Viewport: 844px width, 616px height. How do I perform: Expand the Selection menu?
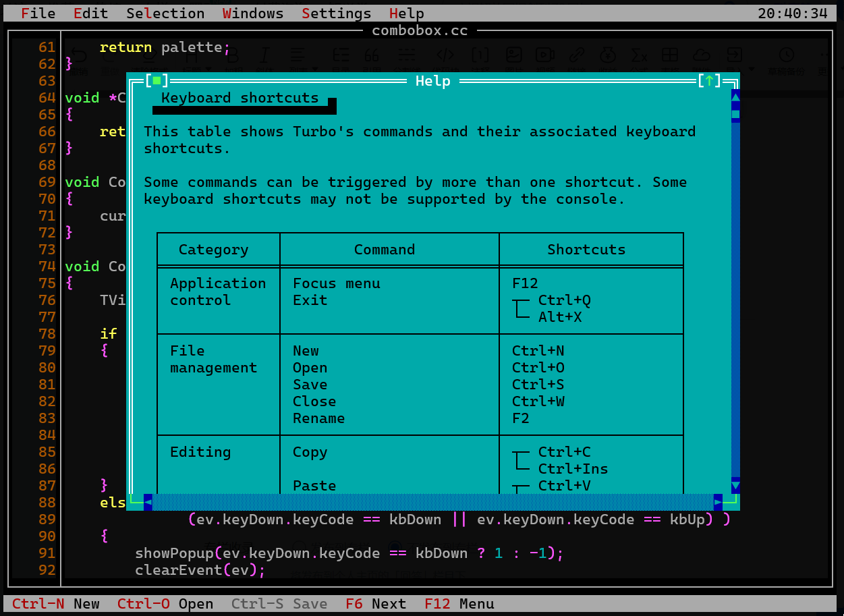pyautogui.click(x=165, y=13)
